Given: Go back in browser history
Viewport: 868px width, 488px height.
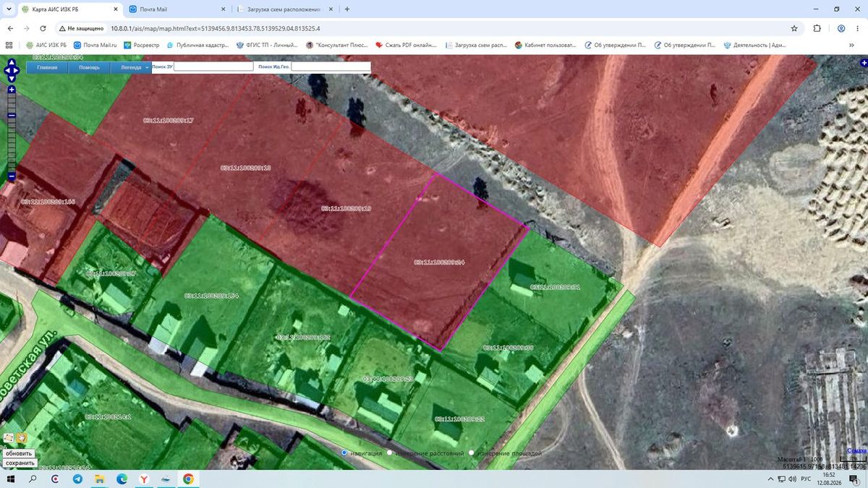Looking at the screenshot, I should (x=10, y=28).
